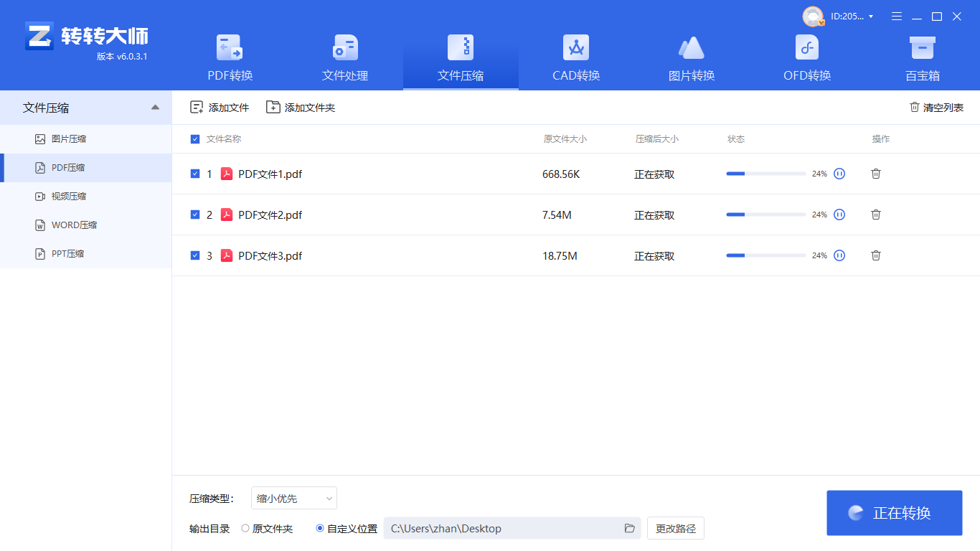The image size is (980, 551).
Task: Open the 百宝箱 tab
Action: (923, 59)
